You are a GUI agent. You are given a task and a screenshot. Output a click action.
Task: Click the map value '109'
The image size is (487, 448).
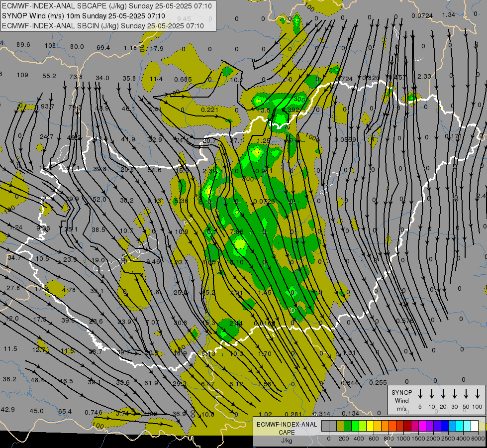(22, 75)
